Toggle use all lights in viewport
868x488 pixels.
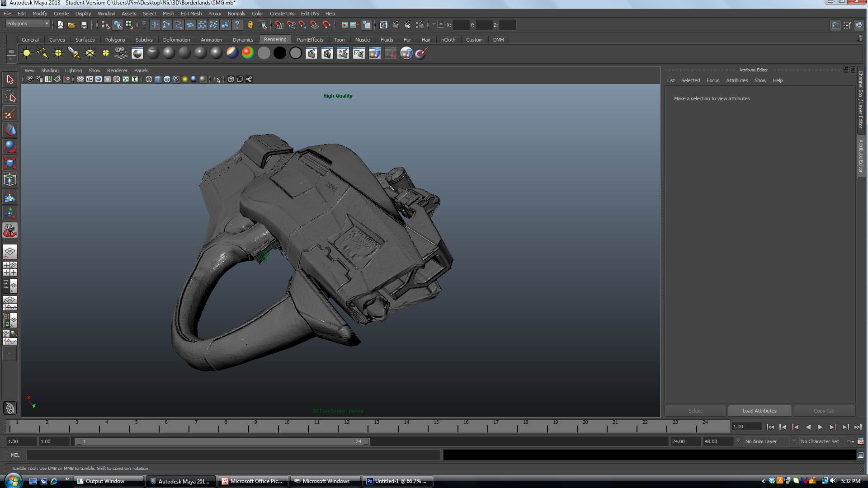(185, 79)
